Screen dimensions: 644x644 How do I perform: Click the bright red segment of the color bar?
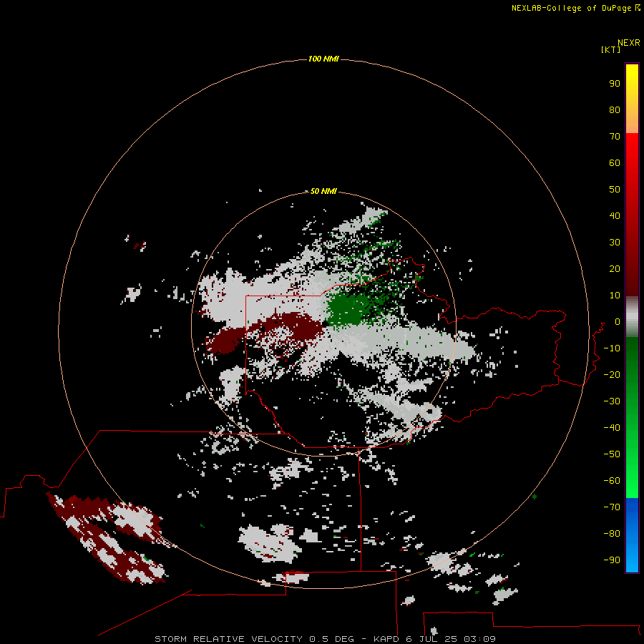coord(632,215)
